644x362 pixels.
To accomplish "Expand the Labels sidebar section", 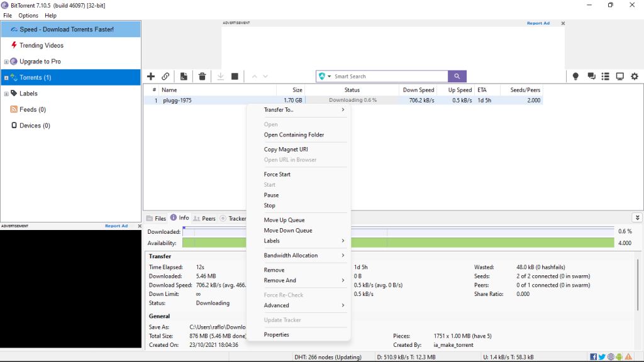I will tap(5, 93).
